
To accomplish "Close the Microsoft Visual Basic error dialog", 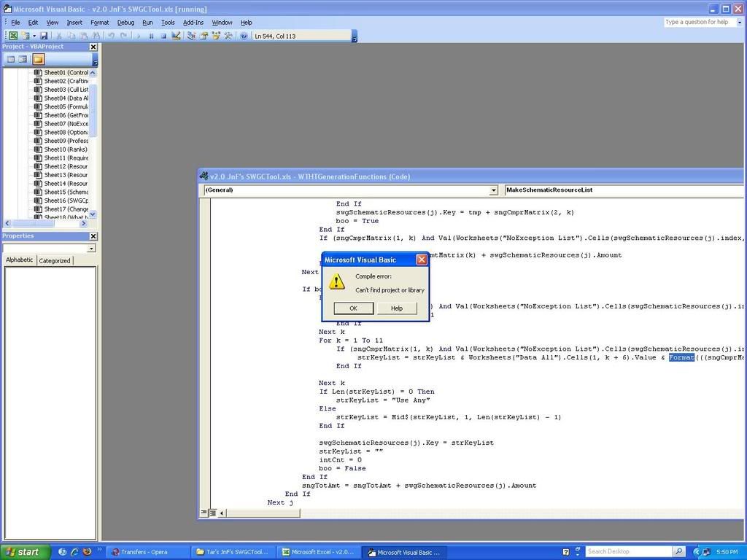I will [422, 260].
